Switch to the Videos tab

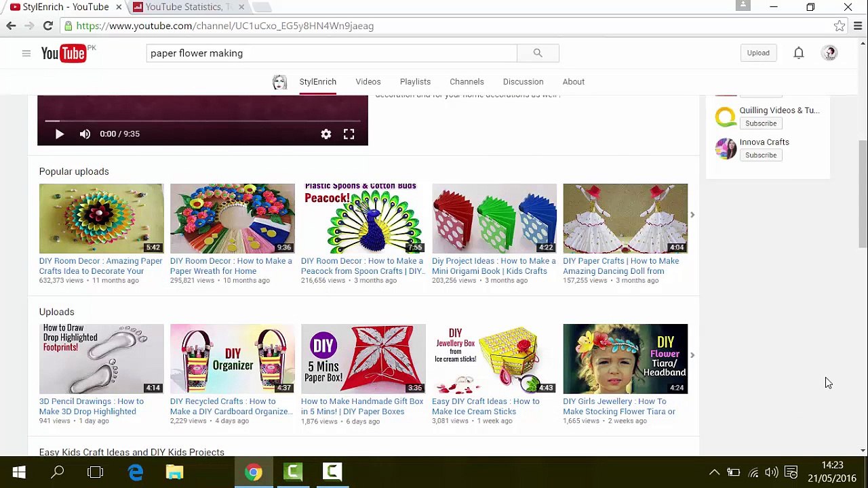pos(368,81)
